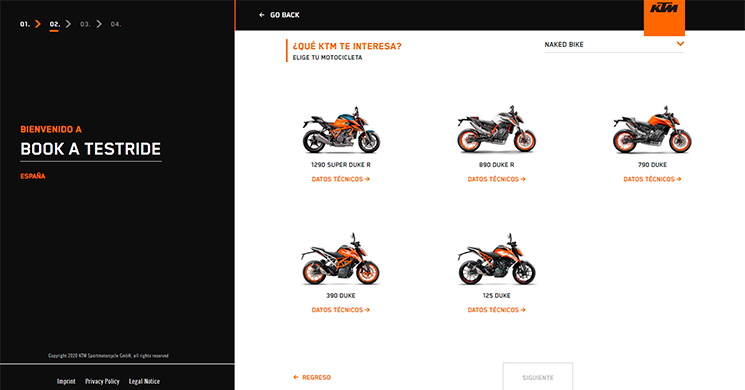This screenshot has height=390, width=745.
Task: Click the REGRESO link at the bottom
Action: coord(312,378)
